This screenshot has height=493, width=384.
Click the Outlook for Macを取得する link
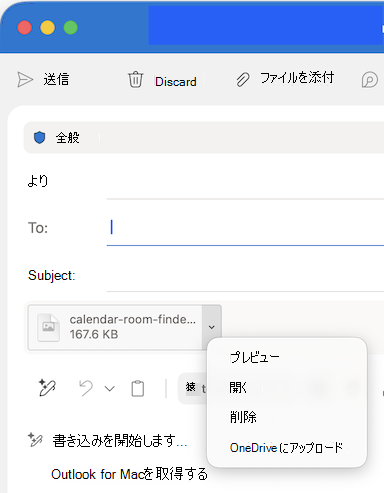(x=129, y=474)
